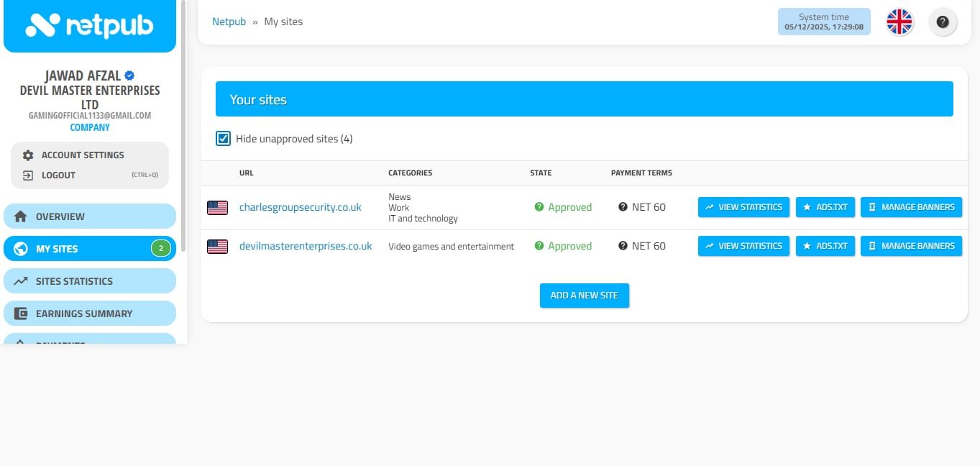Click Add a New Site button
This screenshot has width=980, height=466.
(x=585, y=296)
